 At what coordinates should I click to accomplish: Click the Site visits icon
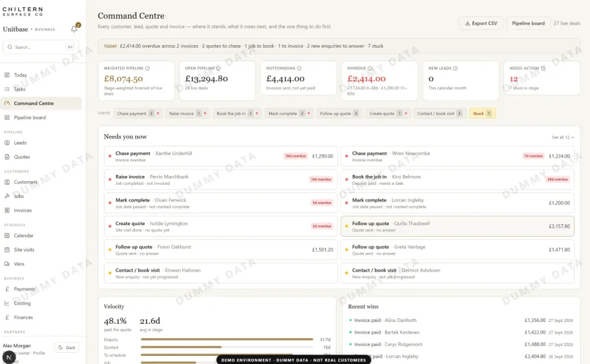pyautogui.click(x=7, y=250)
